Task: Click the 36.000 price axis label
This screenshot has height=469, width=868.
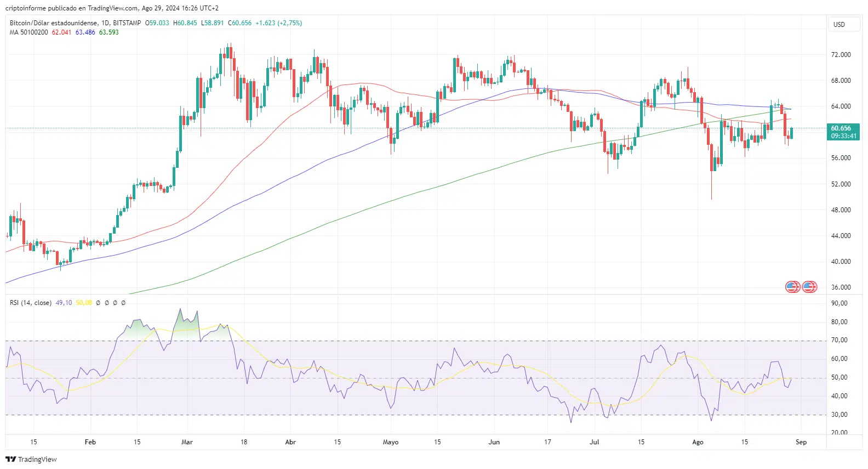Action: 841,287
